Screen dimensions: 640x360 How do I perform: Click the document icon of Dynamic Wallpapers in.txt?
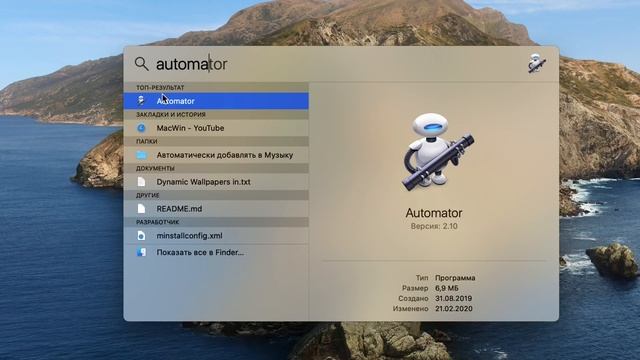141,182
